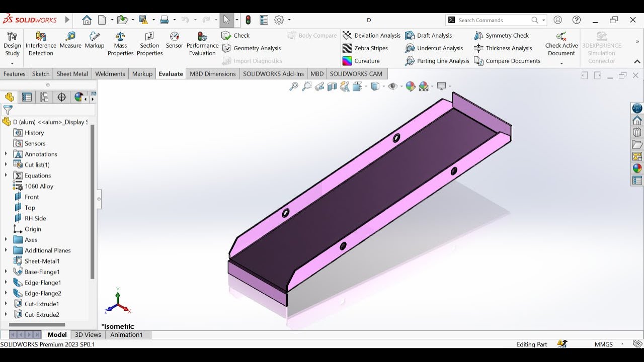Expand the Base-Flange1 feature
The width and height of the screenshot is (644, 362).
[x=6, y=272]
